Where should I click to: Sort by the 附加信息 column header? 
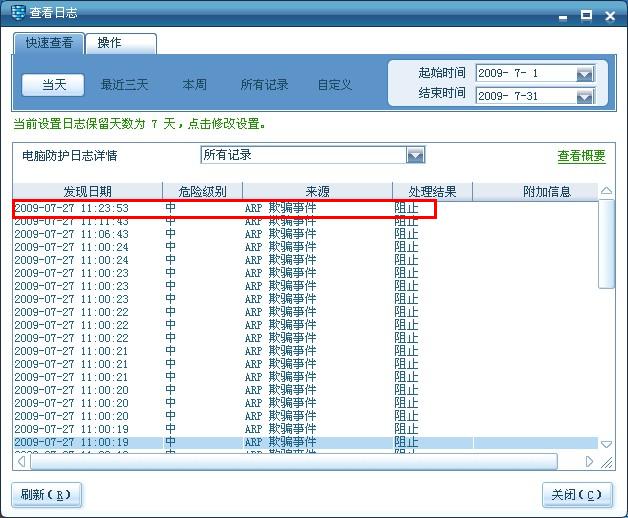pos(535,191)
